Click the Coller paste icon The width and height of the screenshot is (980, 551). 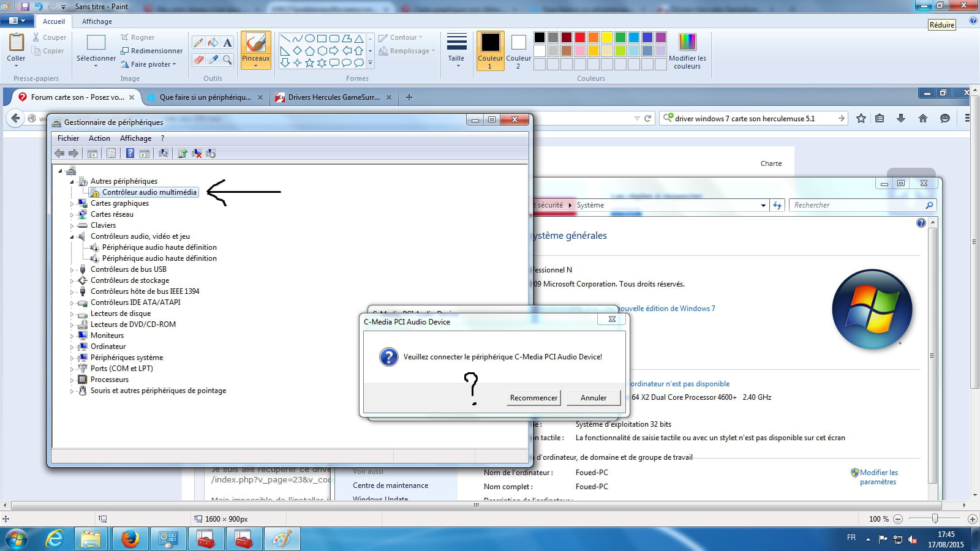click(x=16, y=42)
